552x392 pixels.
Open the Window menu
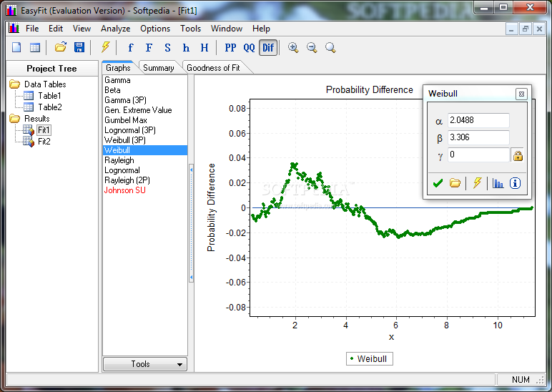coord(227,29)
